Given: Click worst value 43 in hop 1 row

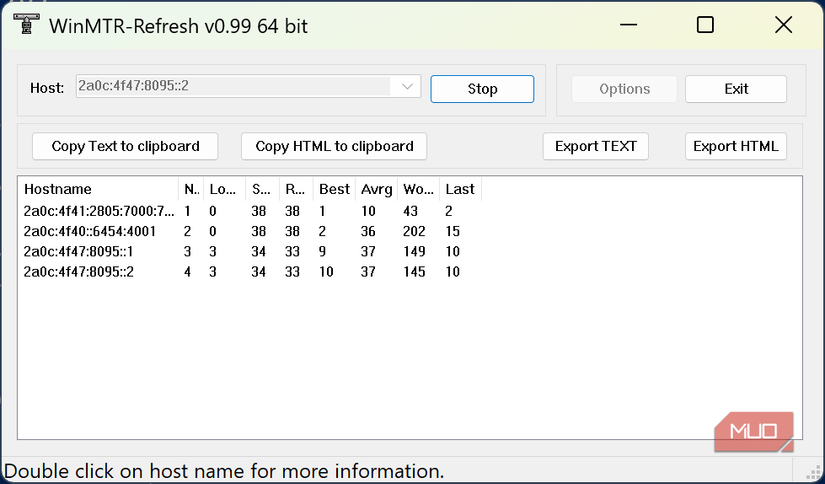Looking at the screenshot, I should pyautogui.click(x=410, y=211).
